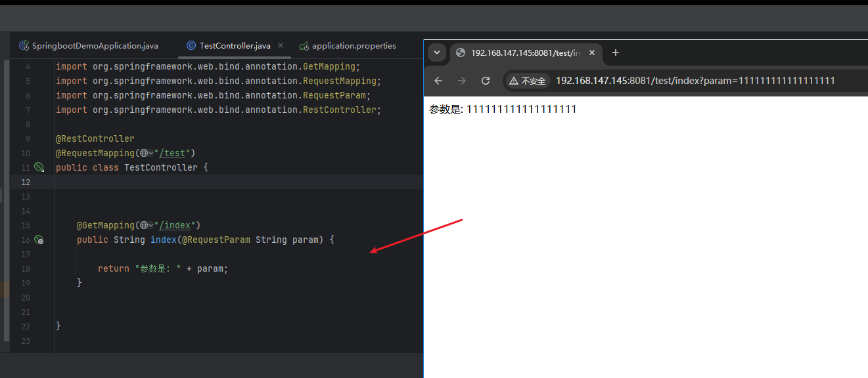The height and width of the screenshot is (378, 868).
Task: Click the "/index" mapping path link
Action: click(175, 225)
